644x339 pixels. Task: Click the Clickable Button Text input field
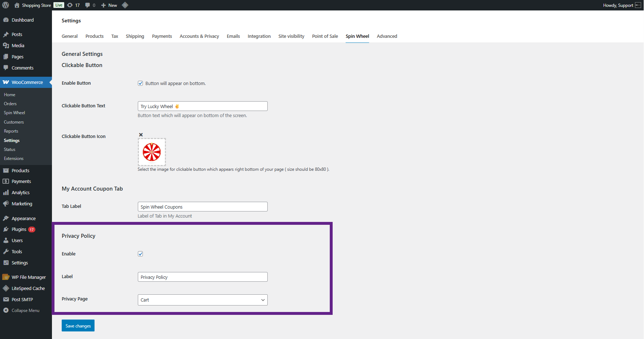pyautogui.click(x=202, y=106)
